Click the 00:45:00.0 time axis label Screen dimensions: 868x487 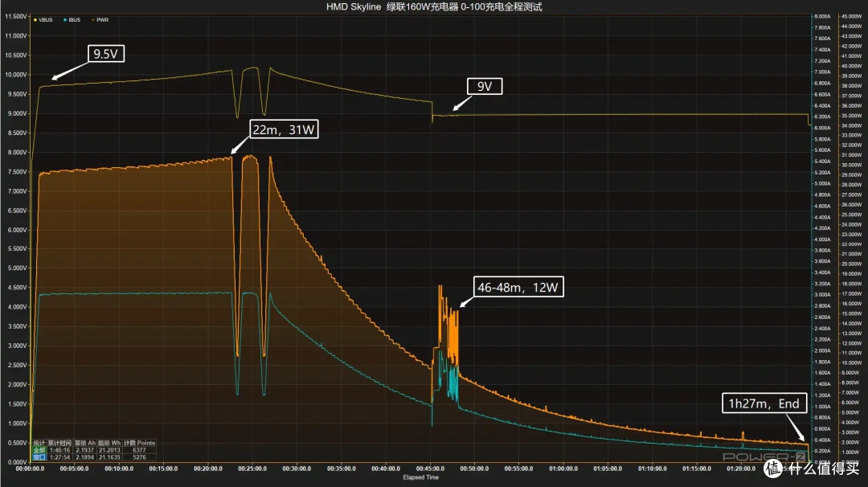[x=430, y=469]
